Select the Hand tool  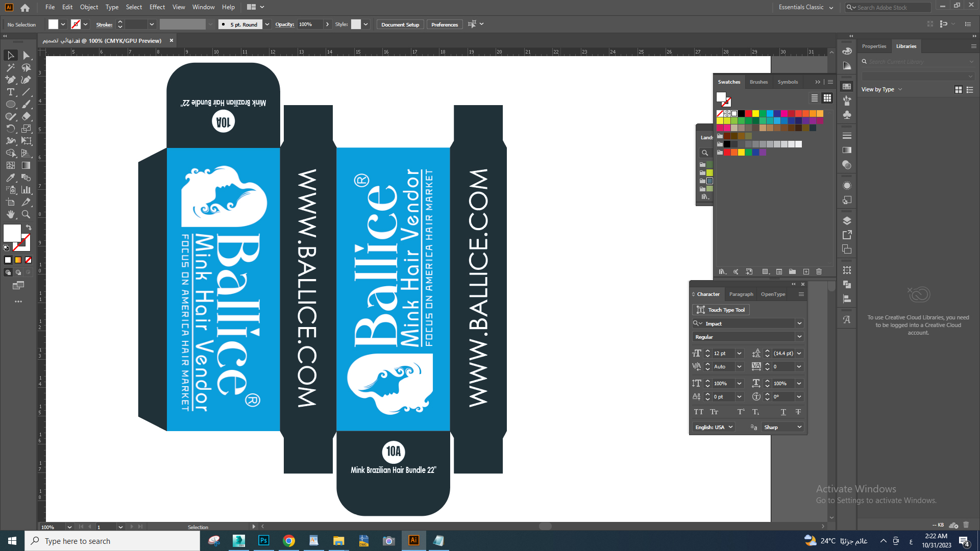pos(10,214)
